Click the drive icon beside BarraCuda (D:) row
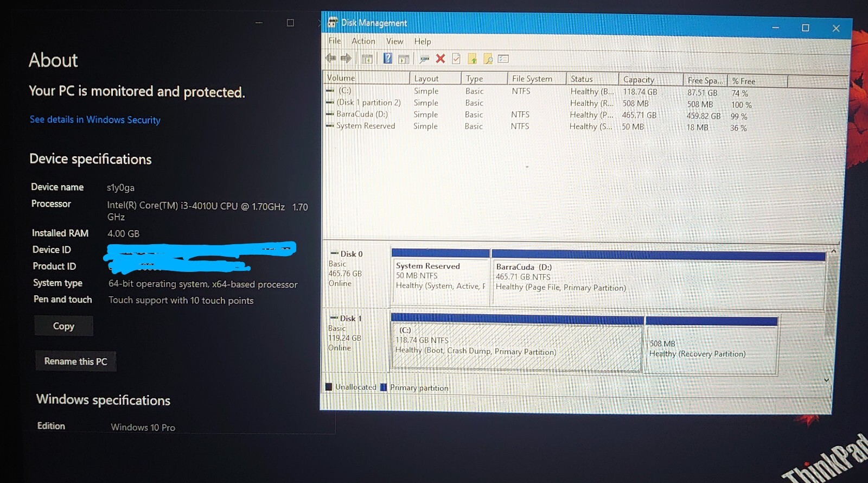Screen dimensions: 868x483 pos(330,114)
